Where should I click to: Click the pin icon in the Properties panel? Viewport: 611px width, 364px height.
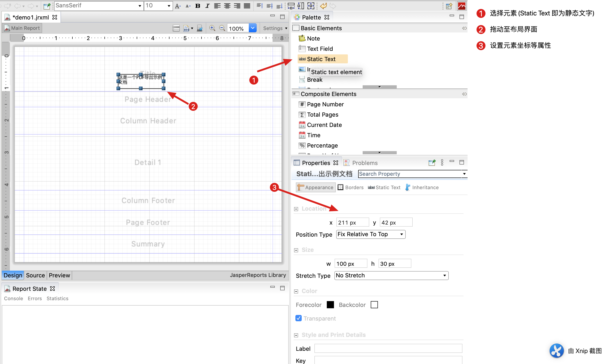432,163
